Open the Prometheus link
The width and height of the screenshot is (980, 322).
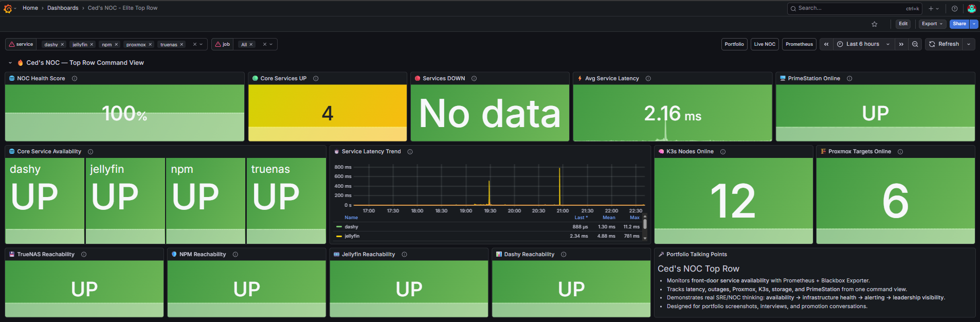click(x=799, y=44)
